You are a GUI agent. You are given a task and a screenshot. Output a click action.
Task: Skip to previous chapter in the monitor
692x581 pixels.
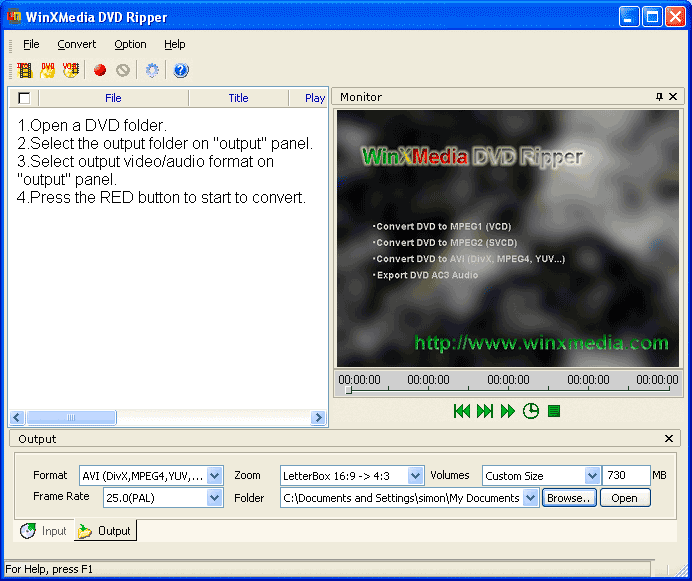[462, 411]
